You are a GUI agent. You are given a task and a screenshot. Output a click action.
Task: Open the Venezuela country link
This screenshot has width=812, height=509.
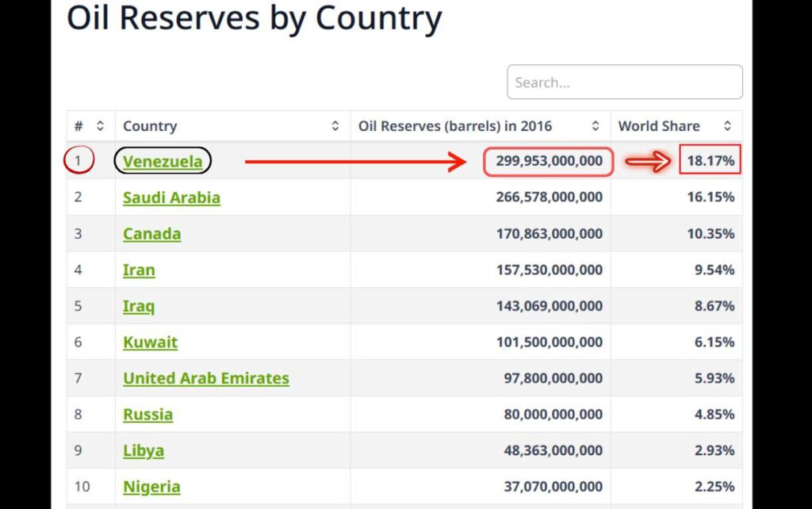163,162
